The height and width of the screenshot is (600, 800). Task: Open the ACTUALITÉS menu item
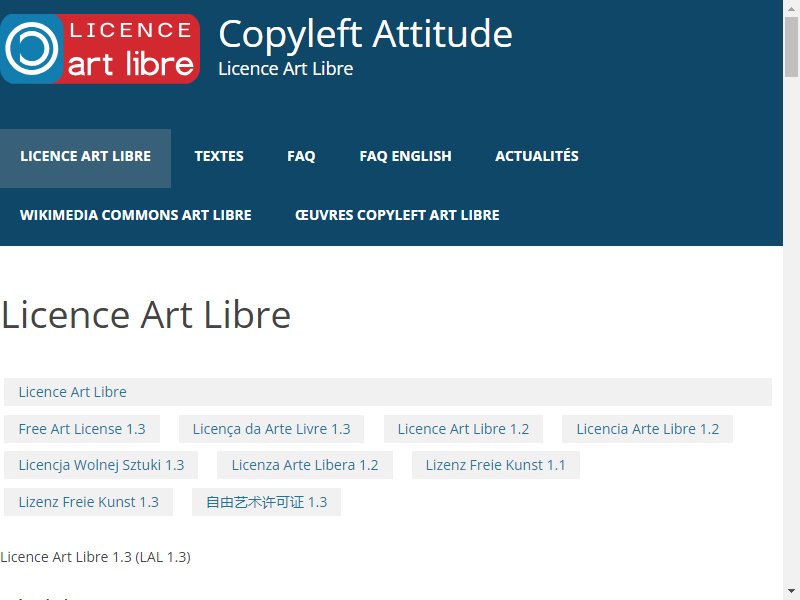(537, 156)
